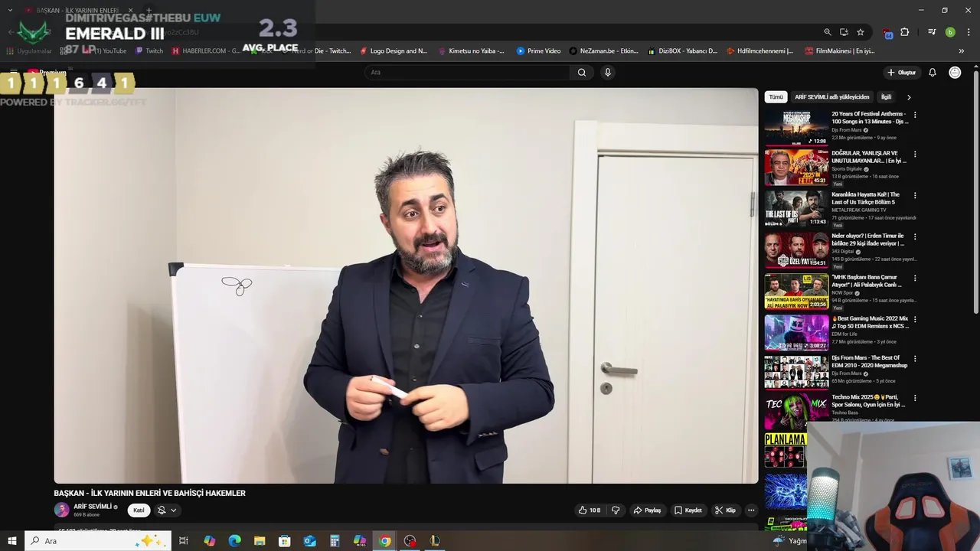Image resolution: width=980 pixels, height=551 pixels.
Task: Open options for 20 Years Festival Anthems
Action: pos(915,115)
